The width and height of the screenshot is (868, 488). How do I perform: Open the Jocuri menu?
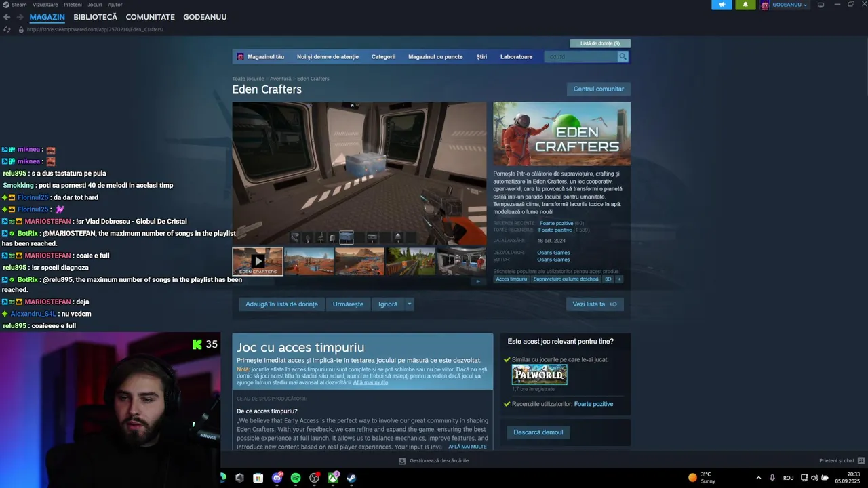click(x=95, y=5)
